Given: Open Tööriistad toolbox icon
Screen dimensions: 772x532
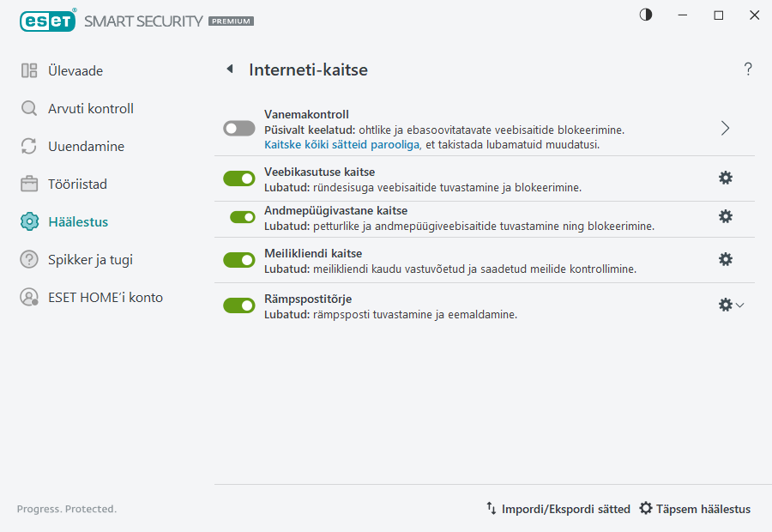Looking at the screenshot, I should pos(29,184).
